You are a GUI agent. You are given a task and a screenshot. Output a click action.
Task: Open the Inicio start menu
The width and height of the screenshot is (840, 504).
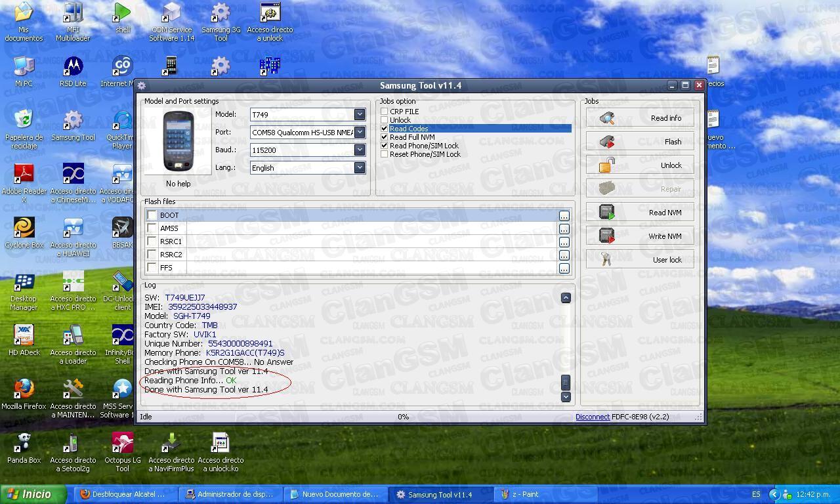coord(33,494)
